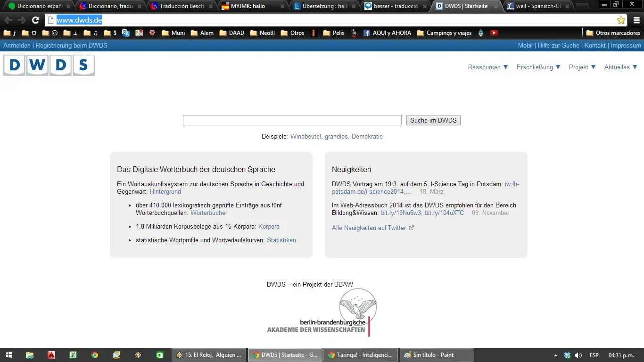Open the Wörterbücher link

(209, 213)
